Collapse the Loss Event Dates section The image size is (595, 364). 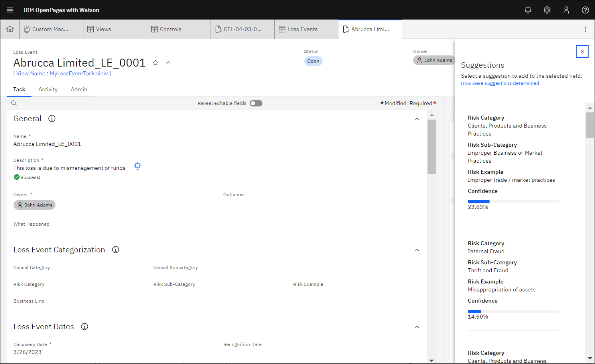(417, 327)
